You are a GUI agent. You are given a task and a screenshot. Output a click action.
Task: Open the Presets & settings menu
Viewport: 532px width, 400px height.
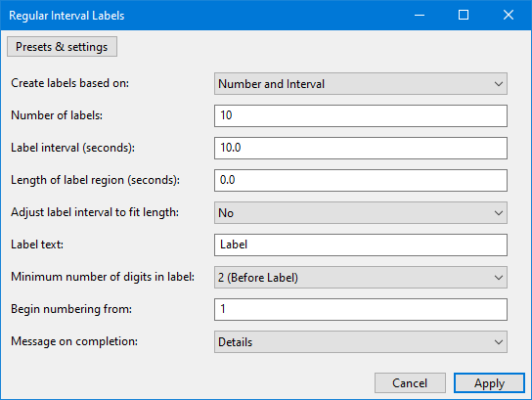pyautogui.click(x=62, y=47)
